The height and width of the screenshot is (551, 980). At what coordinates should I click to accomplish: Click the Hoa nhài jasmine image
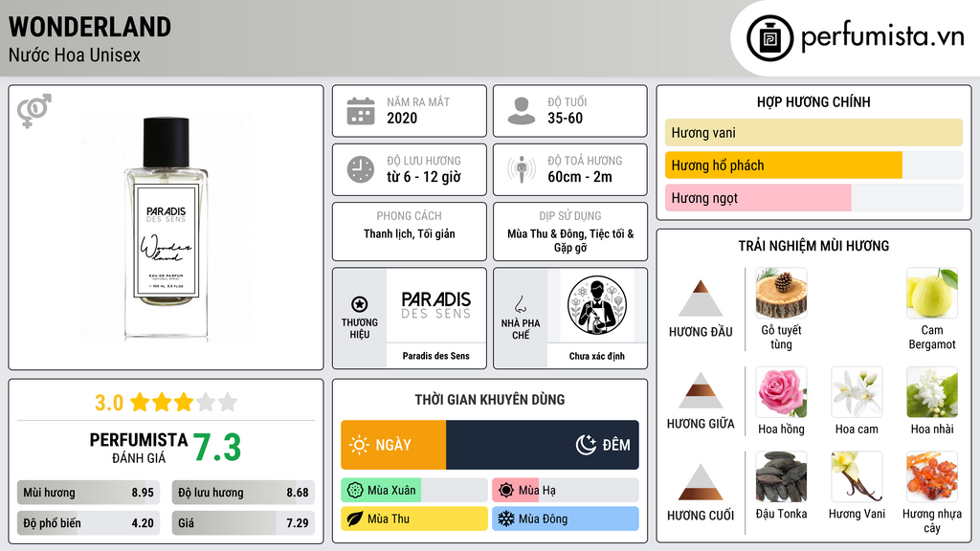932,392
